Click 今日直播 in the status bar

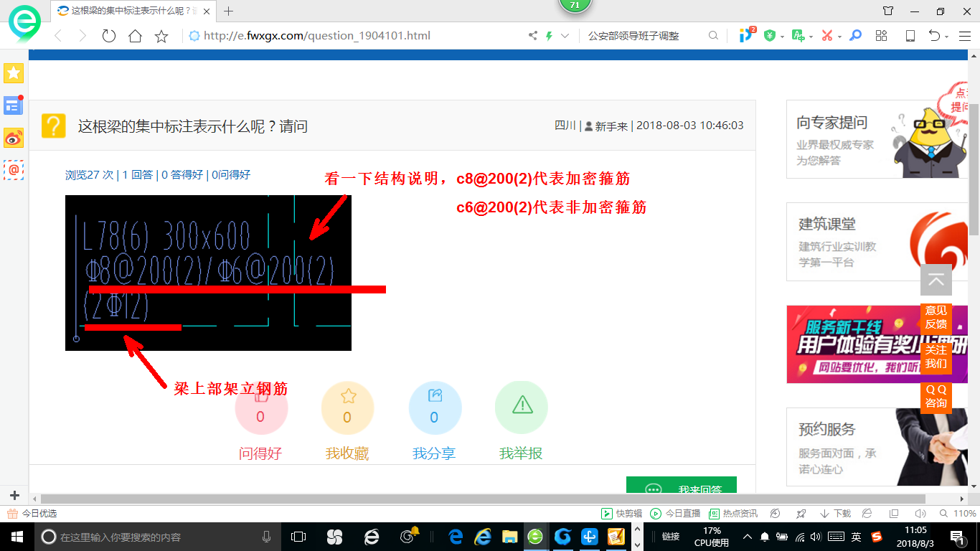pos(675,514)
